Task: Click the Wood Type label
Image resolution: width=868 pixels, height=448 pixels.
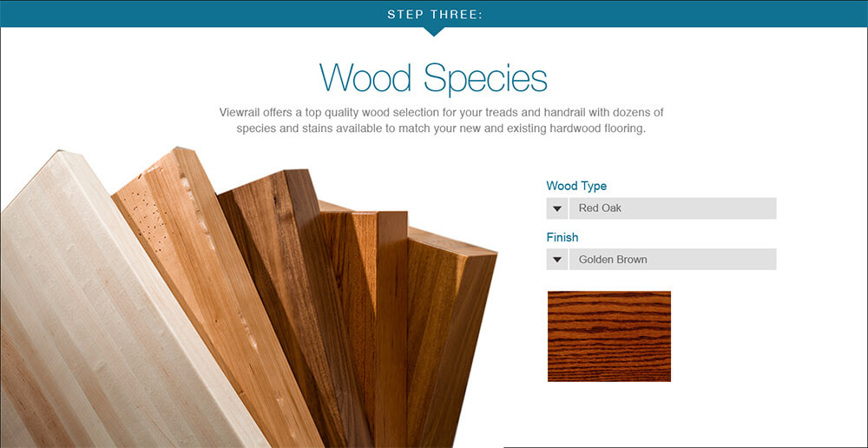Action: pos(576,186)
